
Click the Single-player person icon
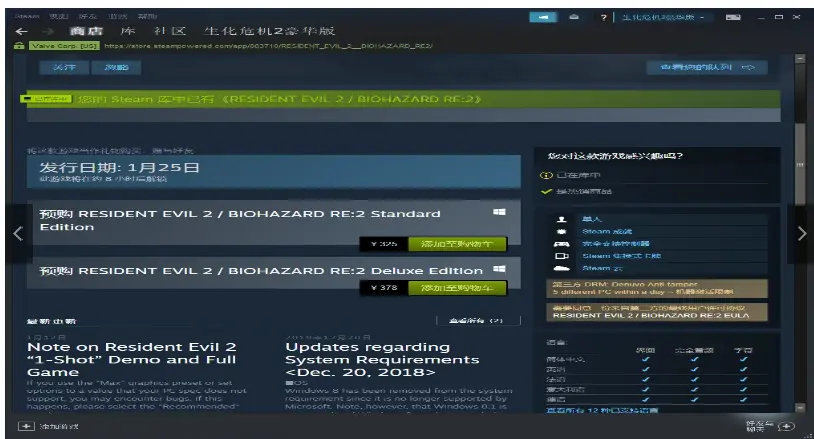tap(561, 220)
